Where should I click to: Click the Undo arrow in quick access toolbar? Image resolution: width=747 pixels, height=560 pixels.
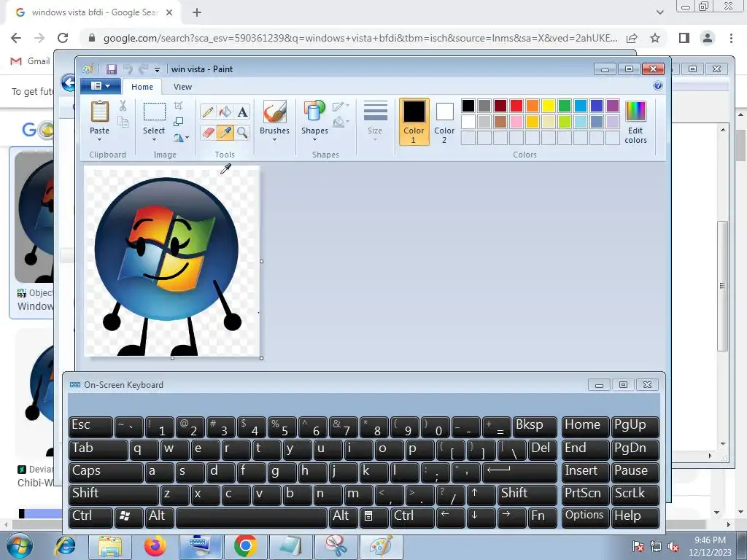(x=128, y=69)
